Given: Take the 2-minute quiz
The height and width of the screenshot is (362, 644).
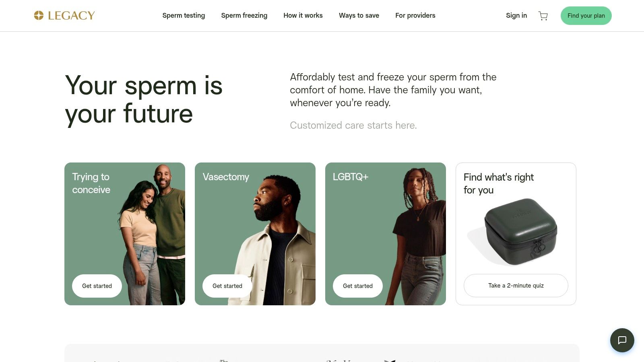Looking at the screenshot, I should 516,286.
